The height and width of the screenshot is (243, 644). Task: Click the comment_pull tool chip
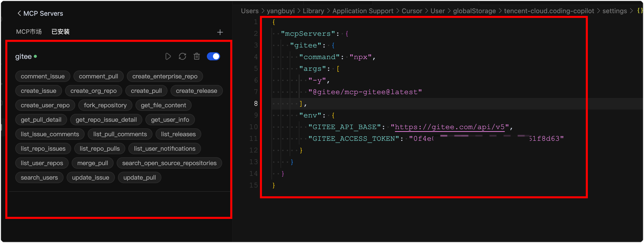pyautogui.click(x=99, y=76)
